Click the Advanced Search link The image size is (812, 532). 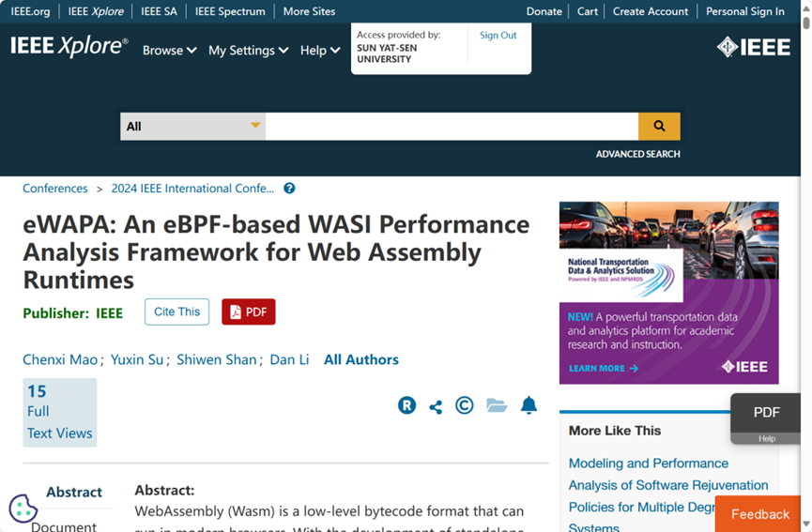click(637, 154)
